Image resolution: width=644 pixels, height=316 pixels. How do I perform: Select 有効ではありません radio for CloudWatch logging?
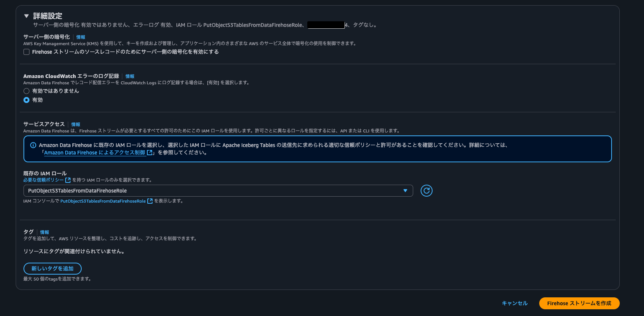coord(26,91)
